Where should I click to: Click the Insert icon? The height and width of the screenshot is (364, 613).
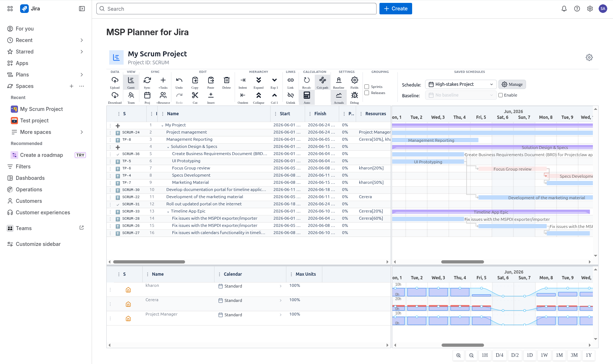211,97
